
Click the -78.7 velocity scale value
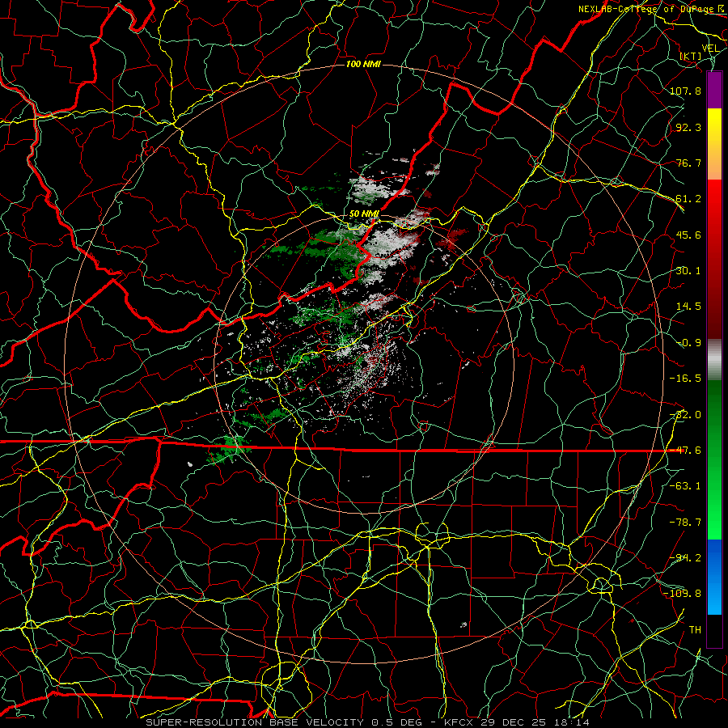685,523
